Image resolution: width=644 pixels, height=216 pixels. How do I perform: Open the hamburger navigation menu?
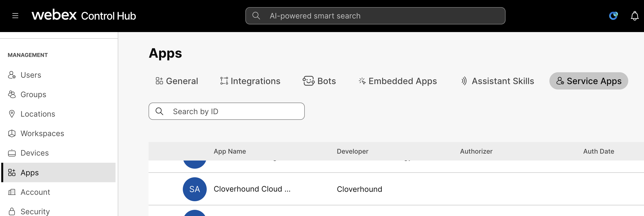coord(15,16)
